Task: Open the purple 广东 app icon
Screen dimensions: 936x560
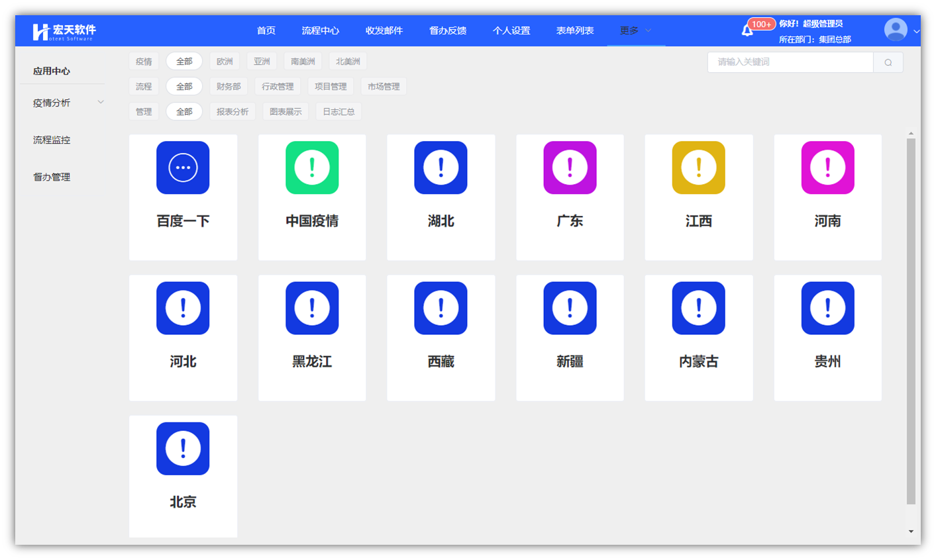Action: 570,168
